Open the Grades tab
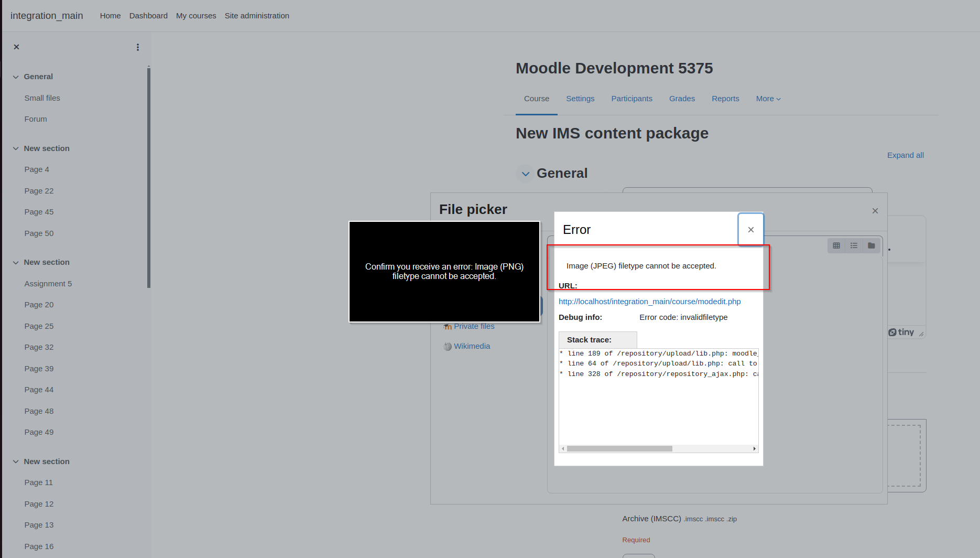 682,99
